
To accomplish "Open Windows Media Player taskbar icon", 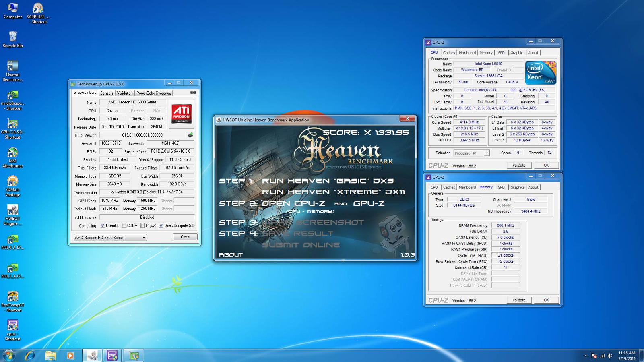I will (70, 355).
